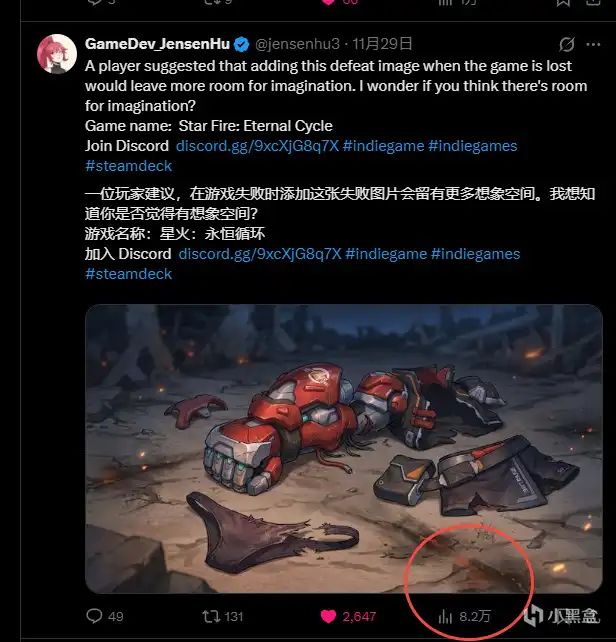This screenshot has width=616, height=642.
Task: Open the GameDev_JensenHu display name
Action: point(158,44)
